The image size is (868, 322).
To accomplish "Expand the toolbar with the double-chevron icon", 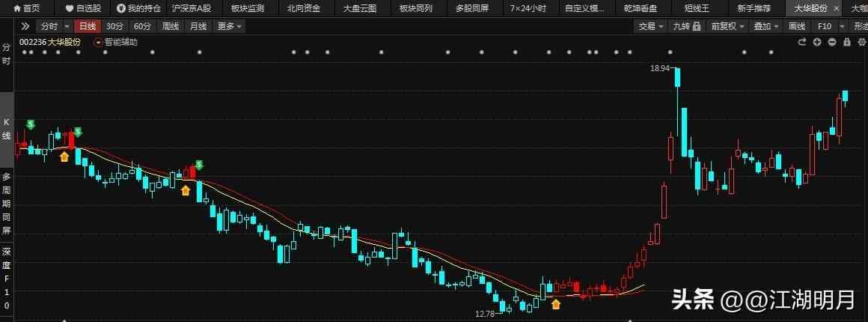I will tap(25, 26).
